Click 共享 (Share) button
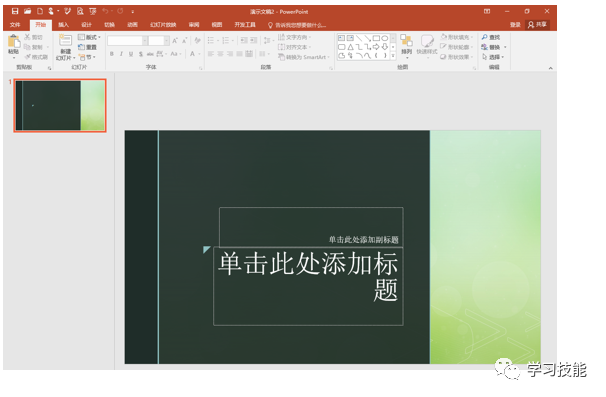The width and height of the screenshot is (606, 397). coord(538,25)
